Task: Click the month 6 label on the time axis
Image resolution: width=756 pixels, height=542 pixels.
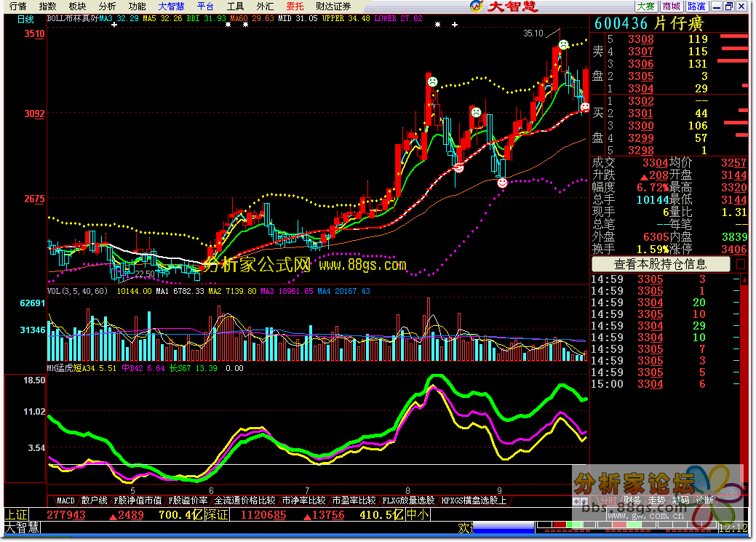Action: [211, 490]
